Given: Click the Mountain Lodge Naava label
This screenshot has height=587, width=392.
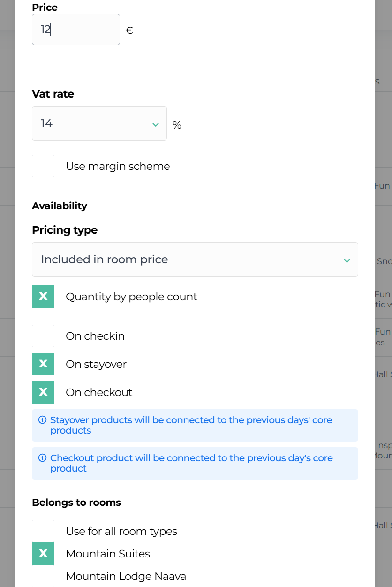Looking at the screenshot, I should coord(126,576).
